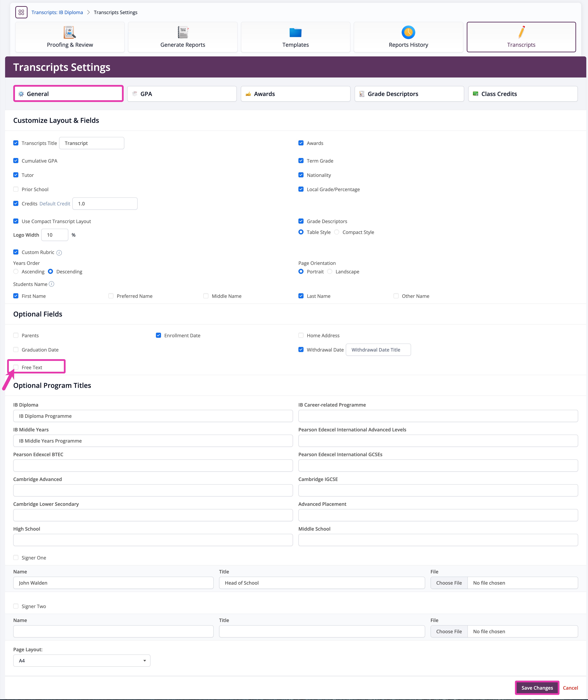The image size is (588, 700).
Task: Enable the Prior School checkbox
Action: point(16,189)
